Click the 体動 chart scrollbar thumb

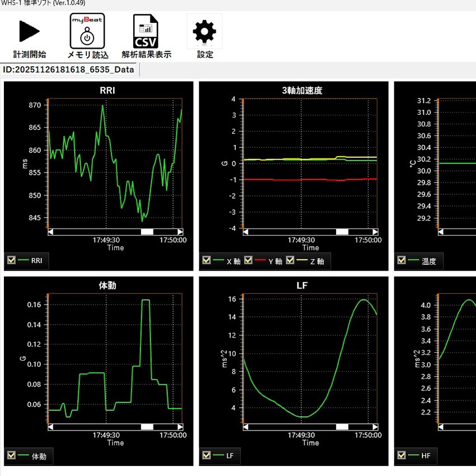pos(147,426)
